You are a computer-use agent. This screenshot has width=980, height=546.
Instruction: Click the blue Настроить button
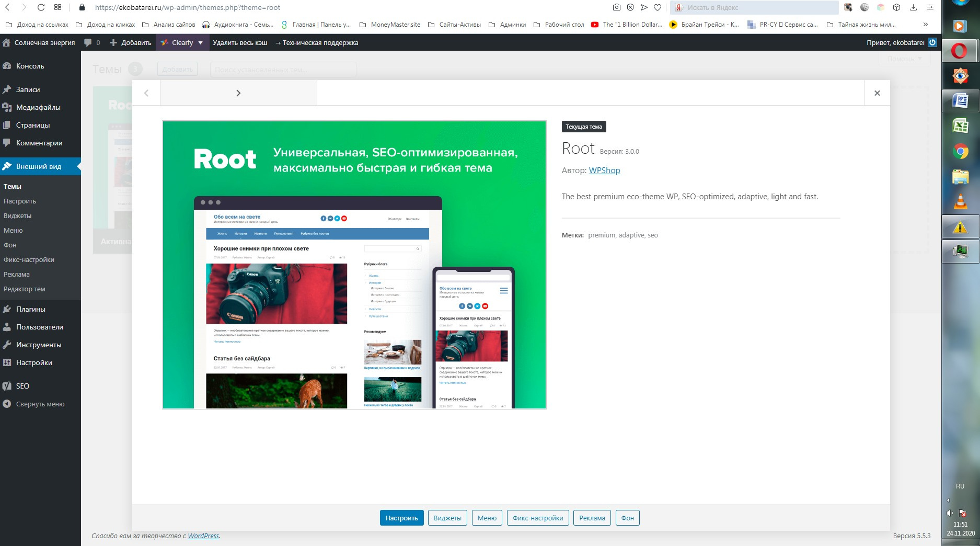click(401, 518)
